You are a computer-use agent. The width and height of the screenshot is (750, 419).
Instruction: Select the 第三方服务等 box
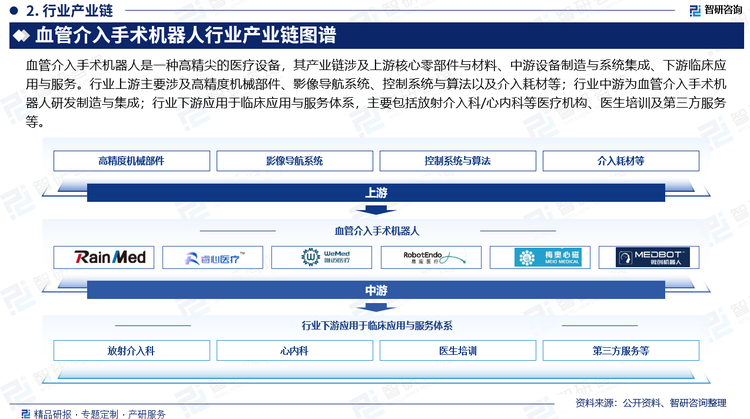pos(621,351)
